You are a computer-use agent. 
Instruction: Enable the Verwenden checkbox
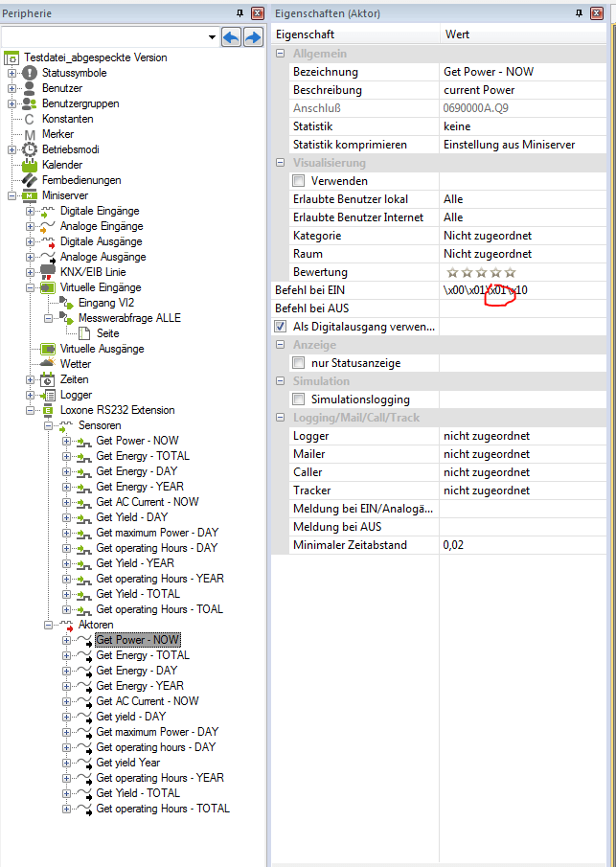coord(299,181)
